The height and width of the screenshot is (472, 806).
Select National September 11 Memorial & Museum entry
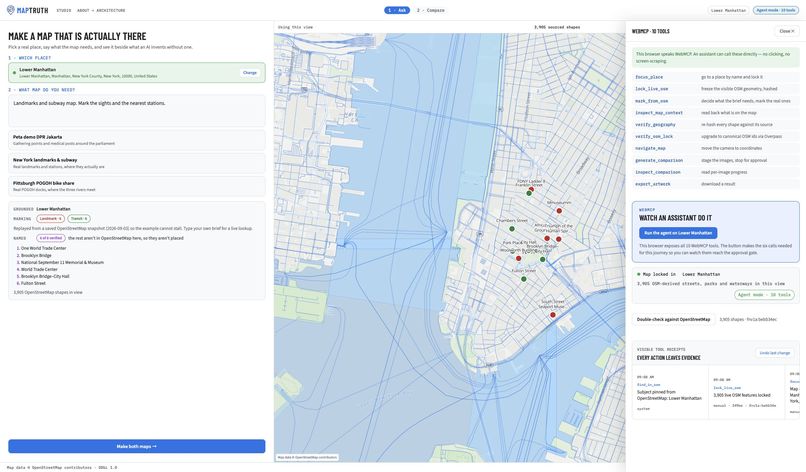(x=62, y=262)
